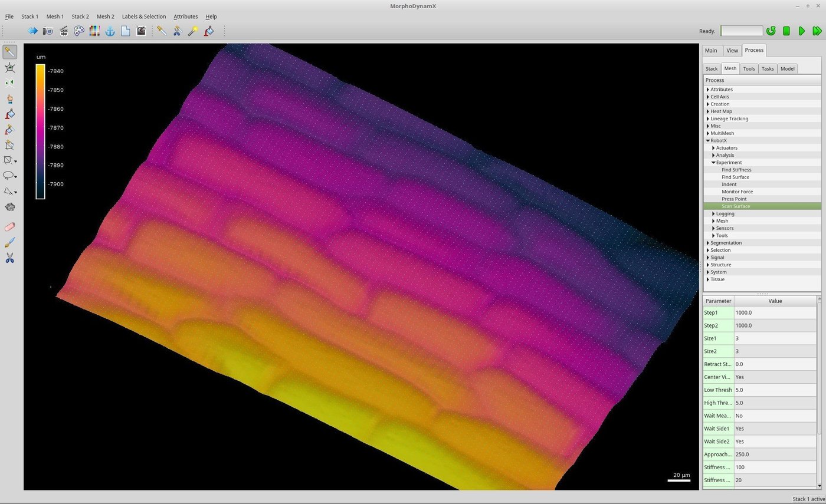The width and height of the screenshot is (826, 504).
Task: Open the Attributes menu
Action: click(x=185, y=17)
